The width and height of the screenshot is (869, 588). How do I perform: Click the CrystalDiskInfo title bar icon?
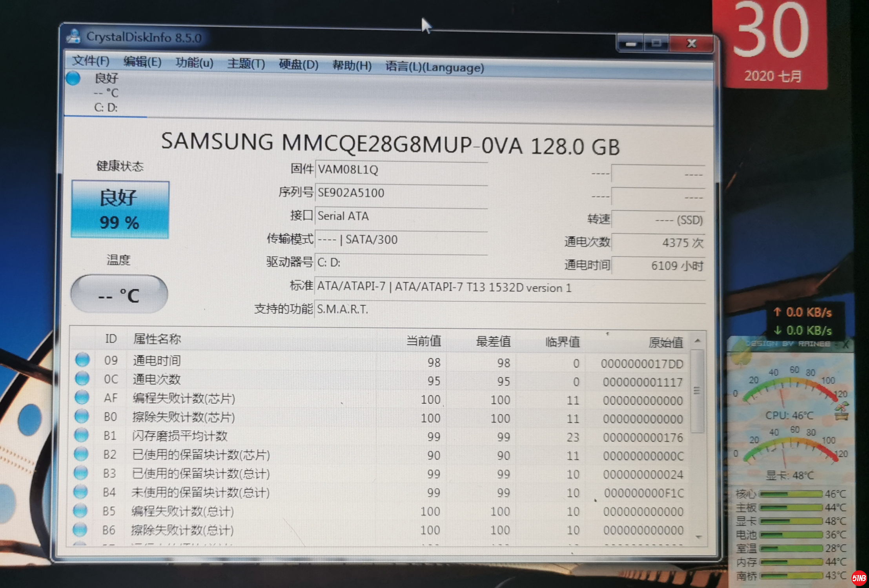click(x=74, y=36)
